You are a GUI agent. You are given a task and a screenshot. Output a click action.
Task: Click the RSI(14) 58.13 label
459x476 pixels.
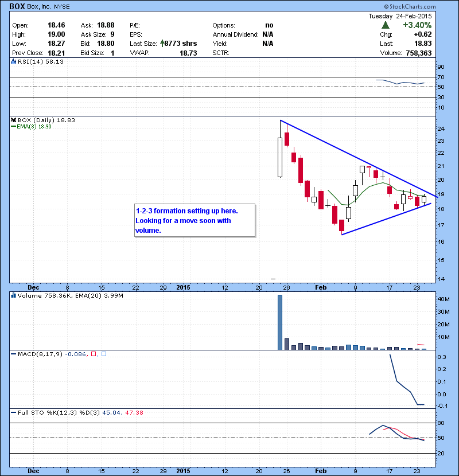point(41,61)
